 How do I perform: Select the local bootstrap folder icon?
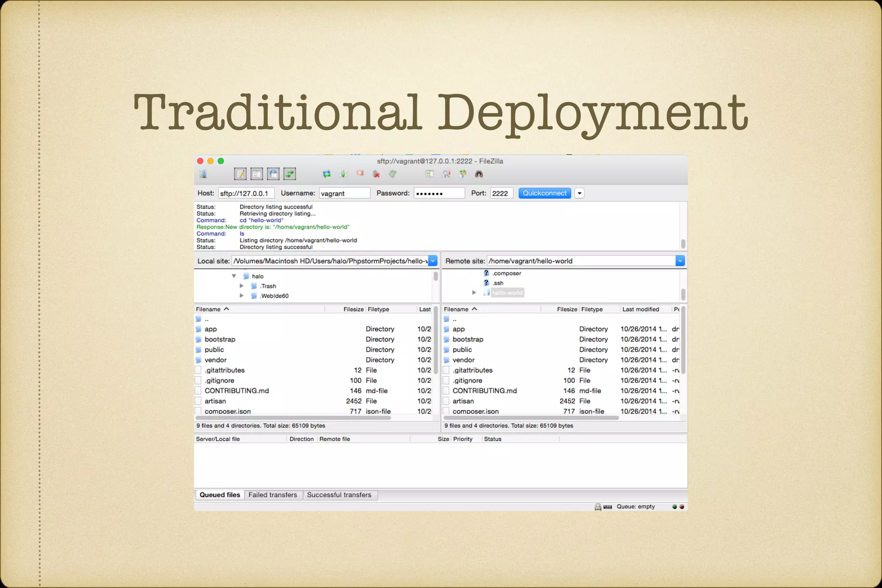click(199, 339)
